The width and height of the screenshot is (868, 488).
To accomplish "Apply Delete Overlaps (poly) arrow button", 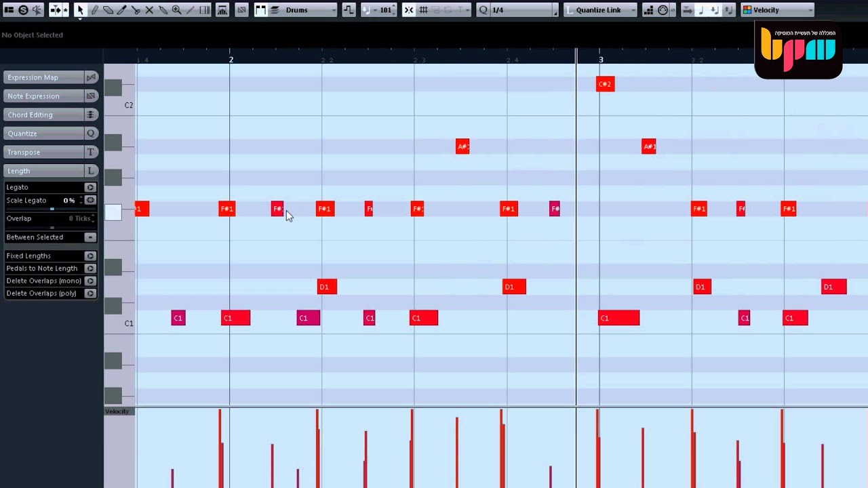I will tap(90, 293).
